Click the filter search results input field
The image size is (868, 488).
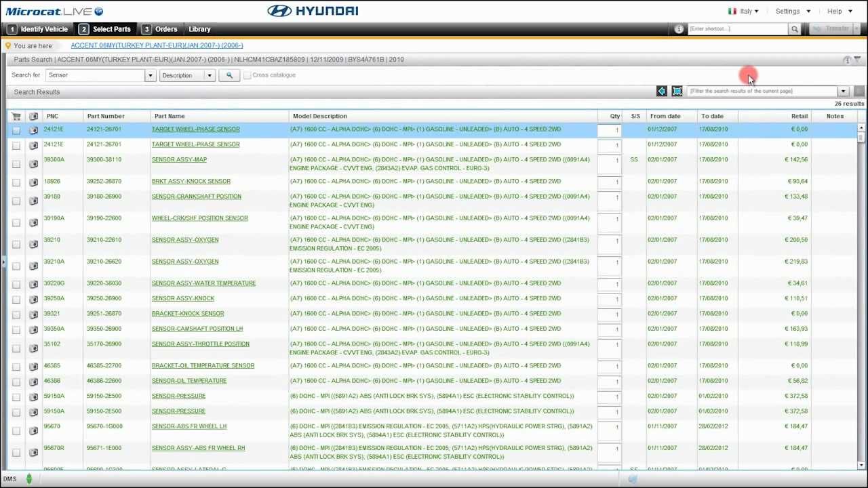click(762, 91)
